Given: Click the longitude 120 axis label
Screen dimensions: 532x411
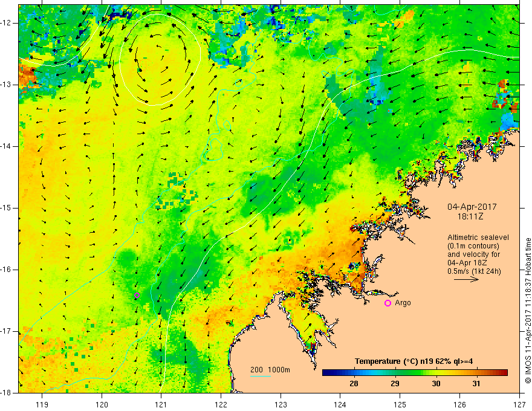Looking at the screenshot, I should pyautogui.click(x=102, y=404).
